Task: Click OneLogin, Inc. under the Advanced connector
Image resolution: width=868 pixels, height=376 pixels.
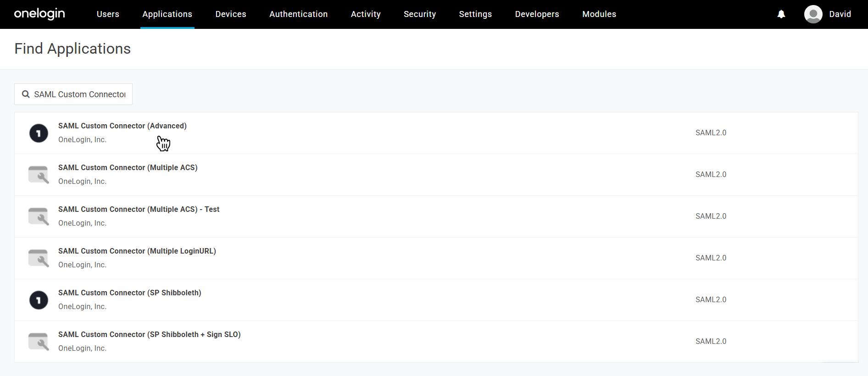Action: pos(83,139)
